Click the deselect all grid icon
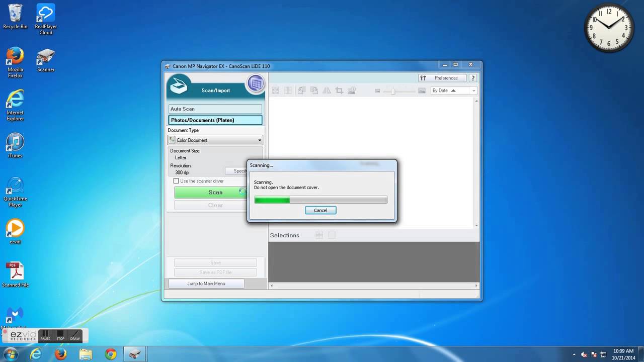The image size is (644, 362). 288,90
